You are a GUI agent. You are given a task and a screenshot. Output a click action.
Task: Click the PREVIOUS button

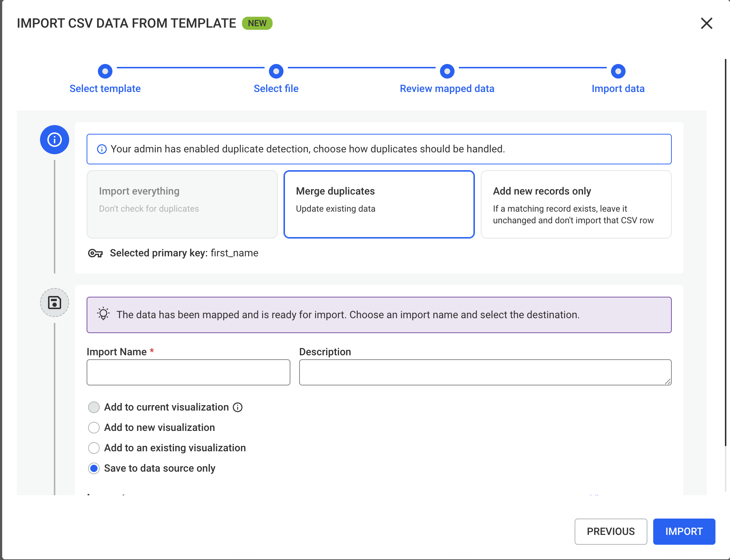point(611,531)
